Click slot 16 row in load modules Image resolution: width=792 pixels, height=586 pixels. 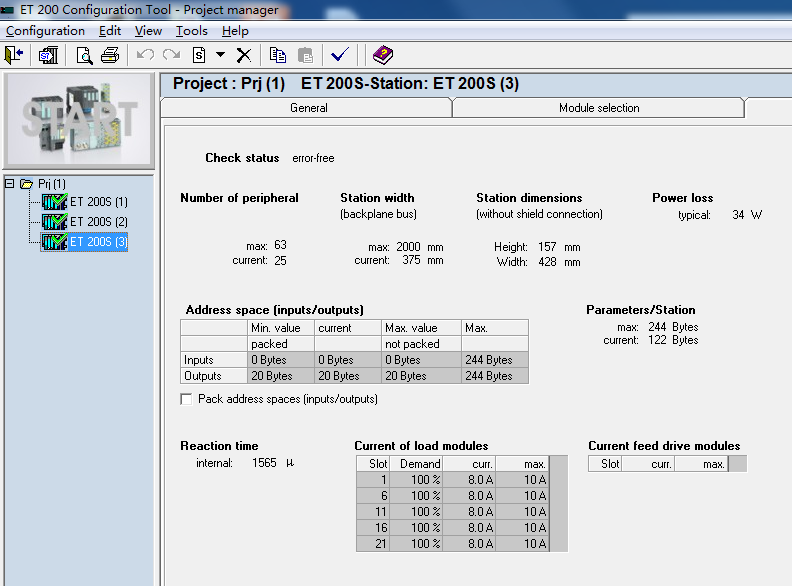coord(453,528)
